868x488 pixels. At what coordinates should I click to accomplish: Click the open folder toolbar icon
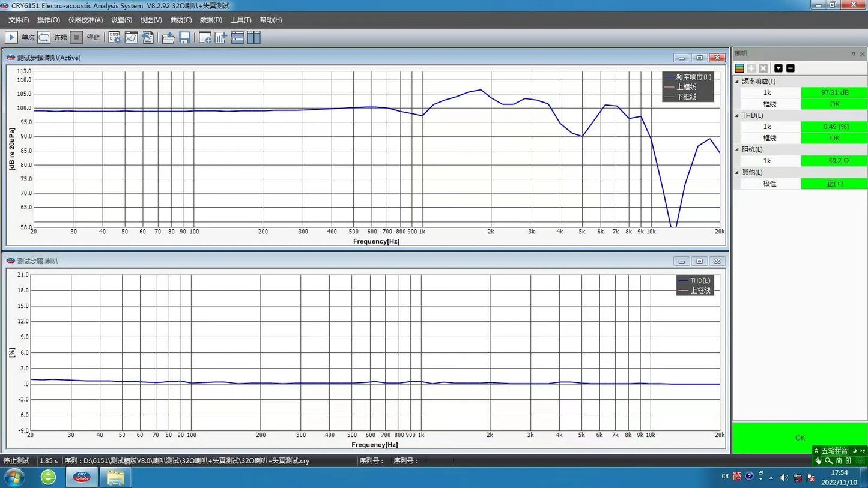[x=168, y=37]
